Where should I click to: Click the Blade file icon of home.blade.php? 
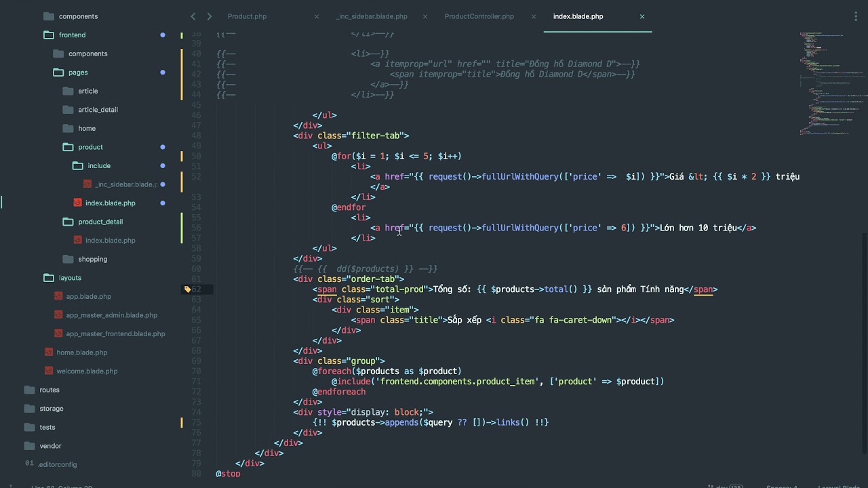tap(49, 352)
